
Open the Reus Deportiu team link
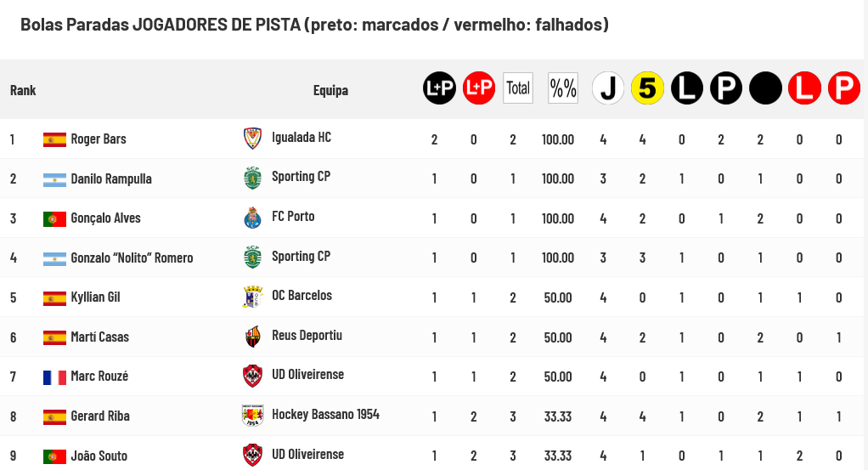click(307, 336)
